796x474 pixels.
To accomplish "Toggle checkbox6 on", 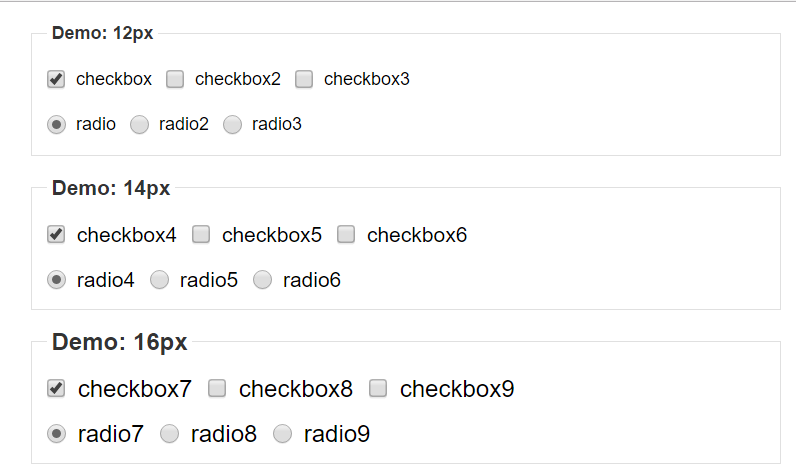I will click(346, 235).
